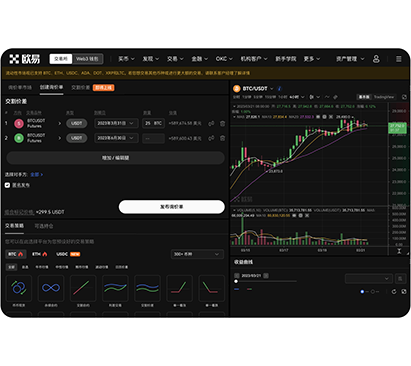Open the 300+ coins dropdown
This screenshot has width=411, height=366.
point(197,254)
